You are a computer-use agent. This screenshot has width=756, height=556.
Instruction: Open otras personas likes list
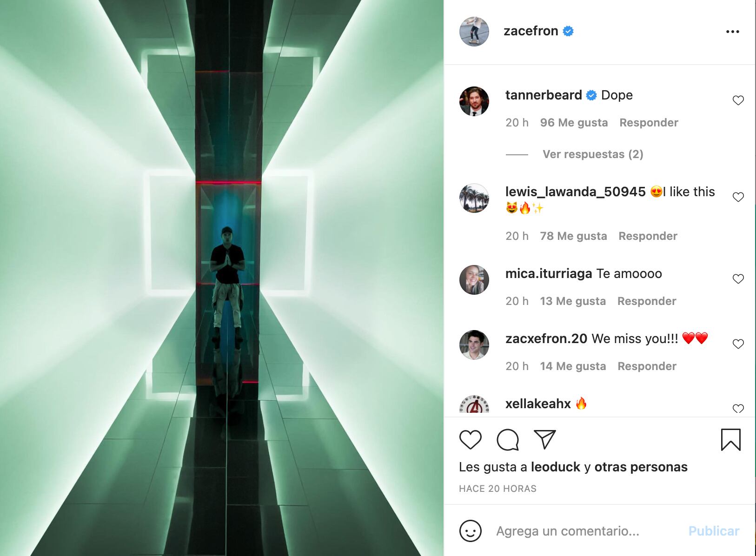click(x=641, y=467)
